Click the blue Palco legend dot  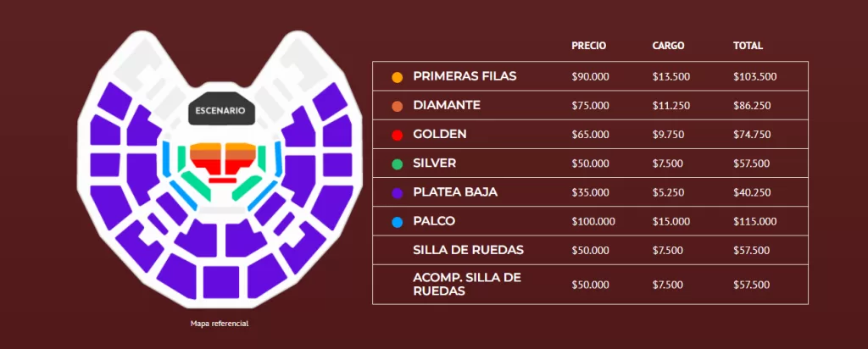click(397, 222)
